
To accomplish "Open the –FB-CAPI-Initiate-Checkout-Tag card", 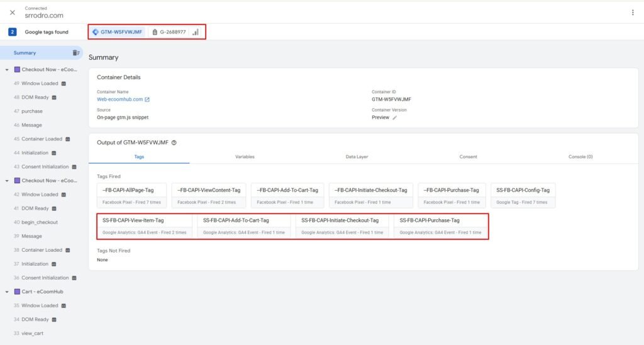I will [371, 196].
